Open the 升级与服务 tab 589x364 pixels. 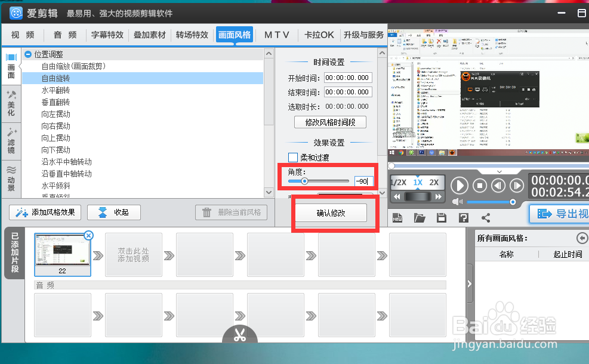[363, 35]
